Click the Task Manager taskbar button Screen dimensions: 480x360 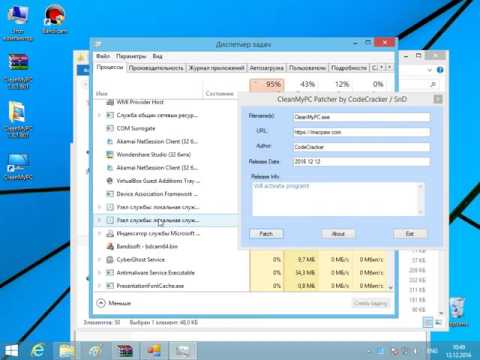pos(183,351)
